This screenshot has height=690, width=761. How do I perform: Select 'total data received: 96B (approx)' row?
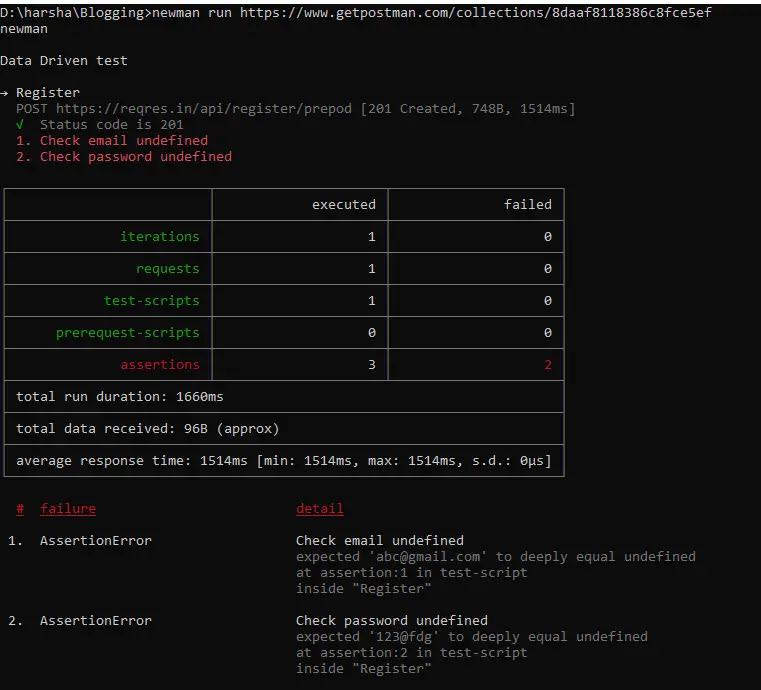[284, 429]
